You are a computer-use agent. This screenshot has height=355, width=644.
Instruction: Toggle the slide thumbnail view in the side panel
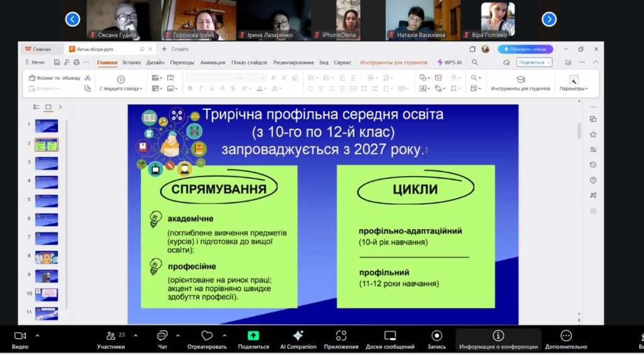[48, 107]
